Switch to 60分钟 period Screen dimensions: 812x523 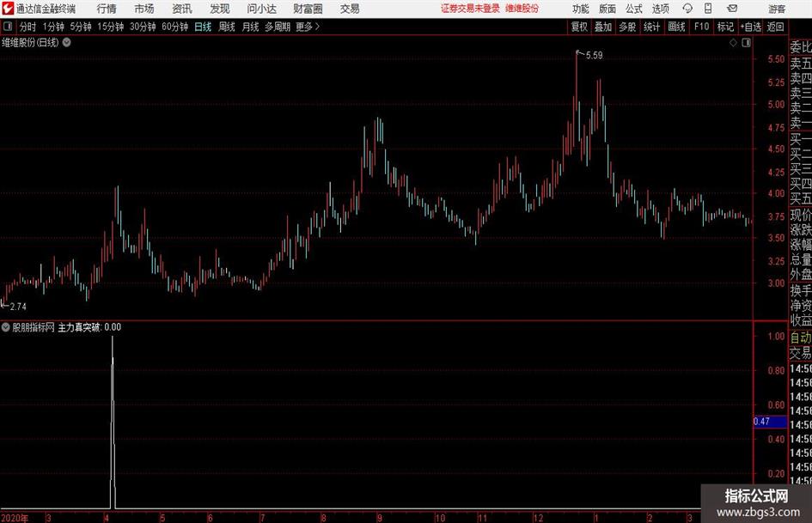coord(175,27)
